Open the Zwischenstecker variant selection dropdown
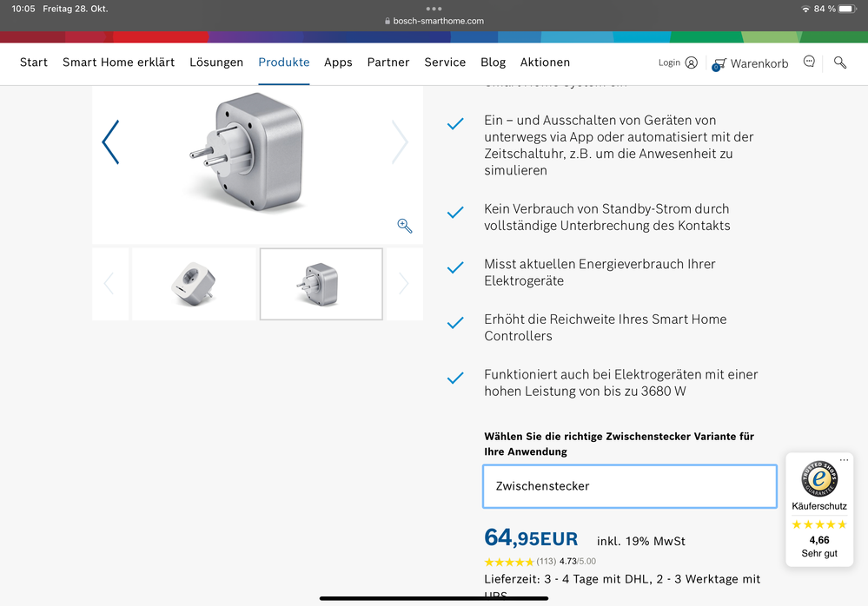The height and width of the screenshot is (606, 868). (629, 486)
